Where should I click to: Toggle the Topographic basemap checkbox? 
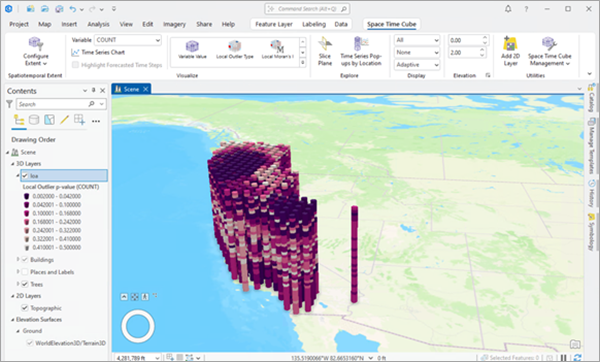tap(25, 308)
